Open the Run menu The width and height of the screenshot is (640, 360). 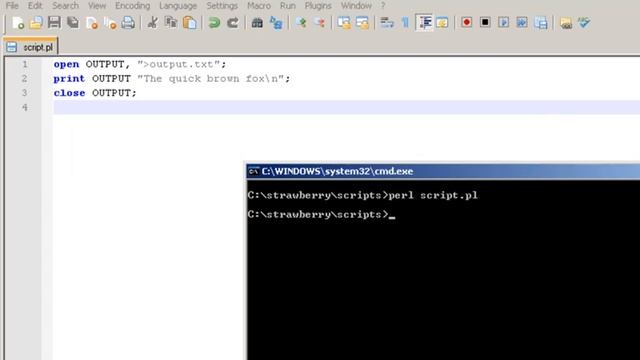[x=288, y=6]
